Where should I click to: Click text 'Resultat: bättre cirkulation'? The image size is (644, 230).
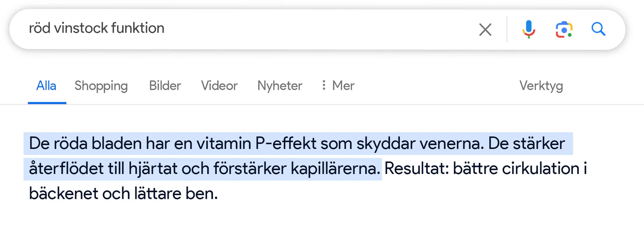coord(482,168)
